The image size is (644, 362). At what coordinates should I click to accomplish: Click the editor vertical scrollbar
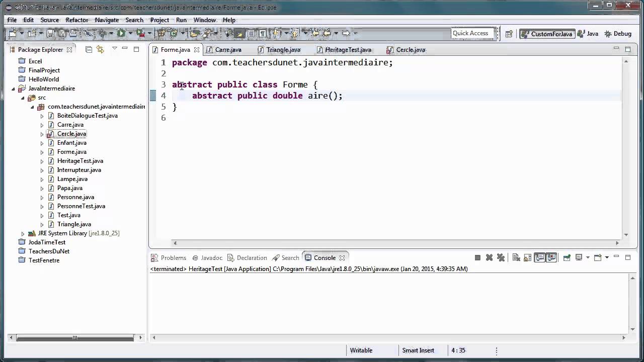click(x=626, y=148)
